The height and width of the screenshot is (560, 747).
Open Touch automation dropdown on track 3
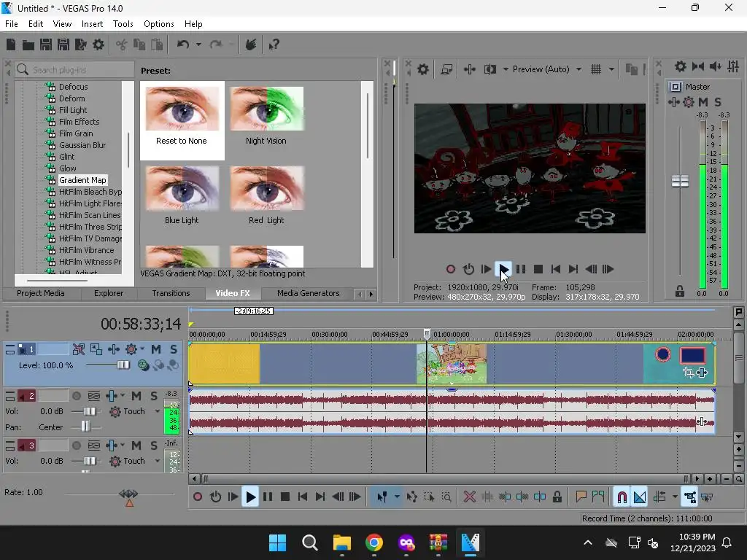tap(158, 461)
